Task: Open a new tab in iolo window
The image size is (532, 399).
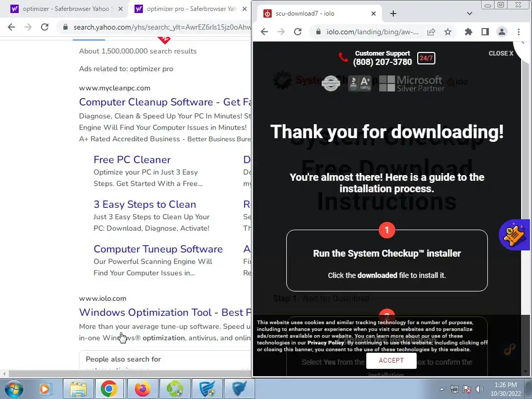Action: [393, 14]
